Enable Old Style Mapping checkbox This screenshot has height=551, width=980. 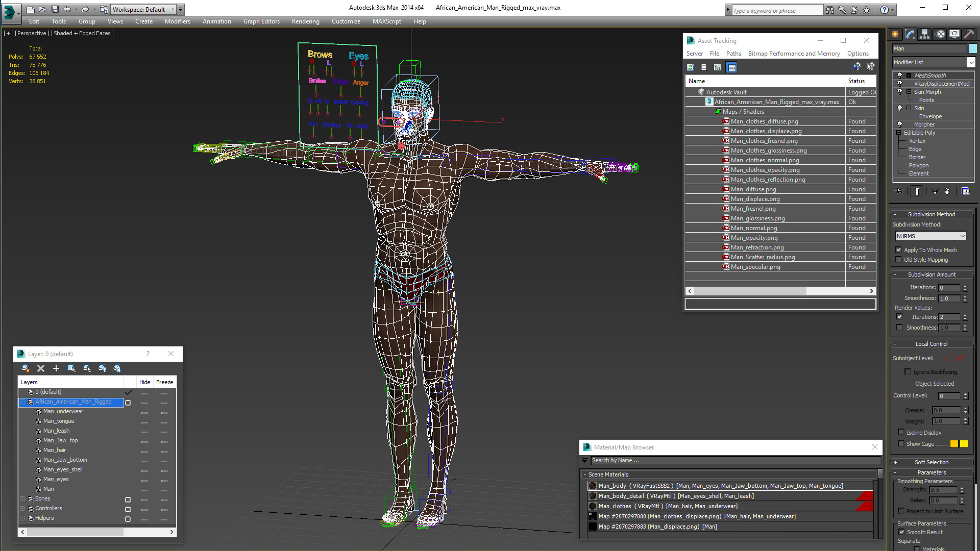tap(899, 260)
